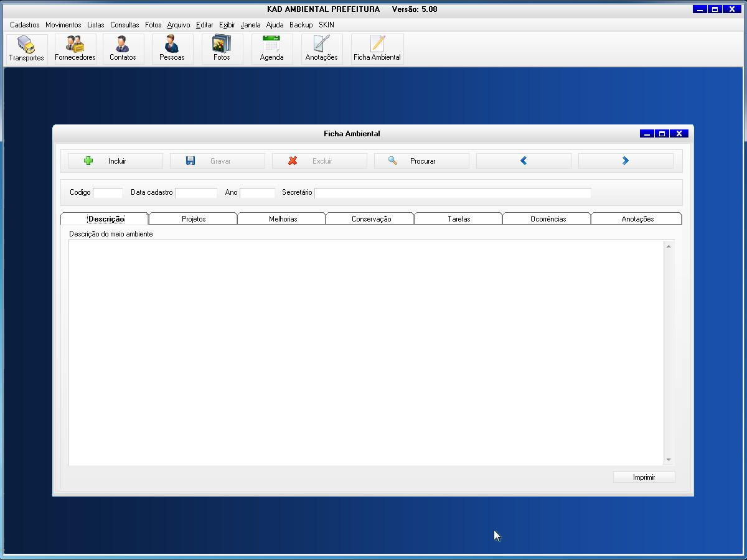The width and height of the screenshot is (747, 560).
Task: Open the Editar menu
Action: point(205,25)
